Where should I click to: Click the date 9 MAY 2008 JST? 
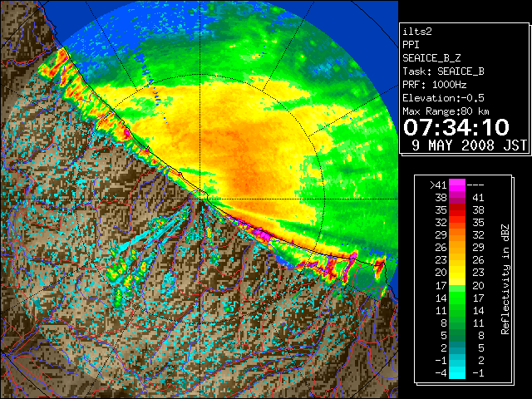tap(470, 145)
